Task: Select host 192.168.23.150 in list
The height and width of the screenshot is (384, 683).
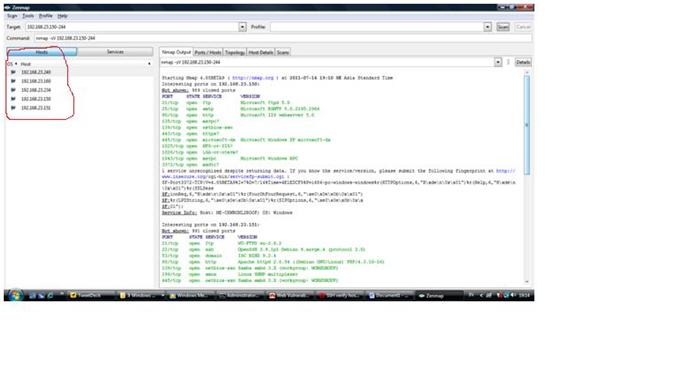Action: [36, 99]
